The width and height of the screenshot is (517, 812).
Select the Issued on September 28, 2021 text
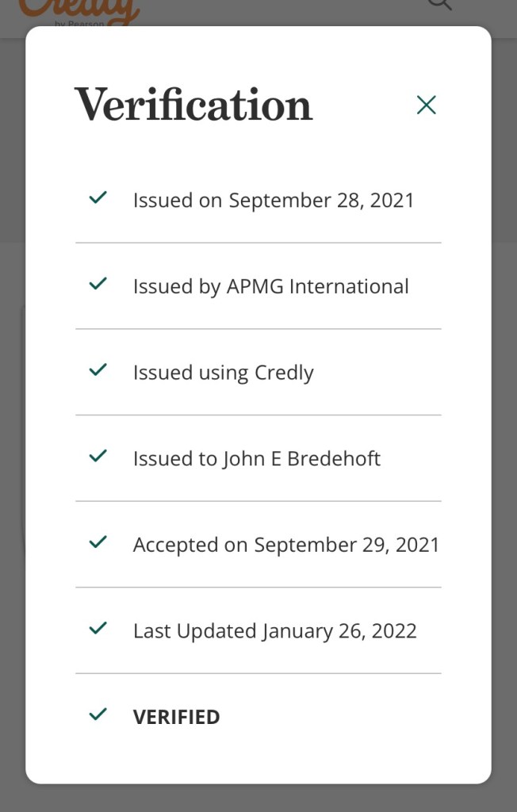pos(274,200)
